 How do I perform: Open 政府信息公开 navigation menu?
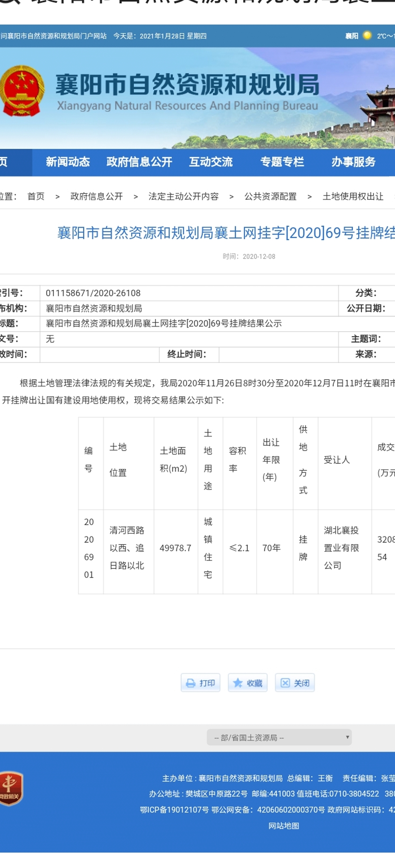[x=139, y=162]
